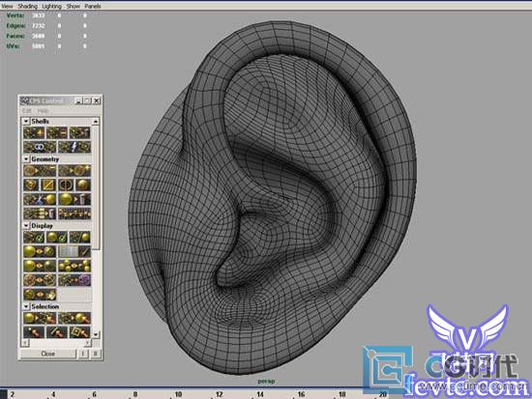Click the add shell plus icon in Shells
This screenshot has width=532, height=399.
[34, 133]
